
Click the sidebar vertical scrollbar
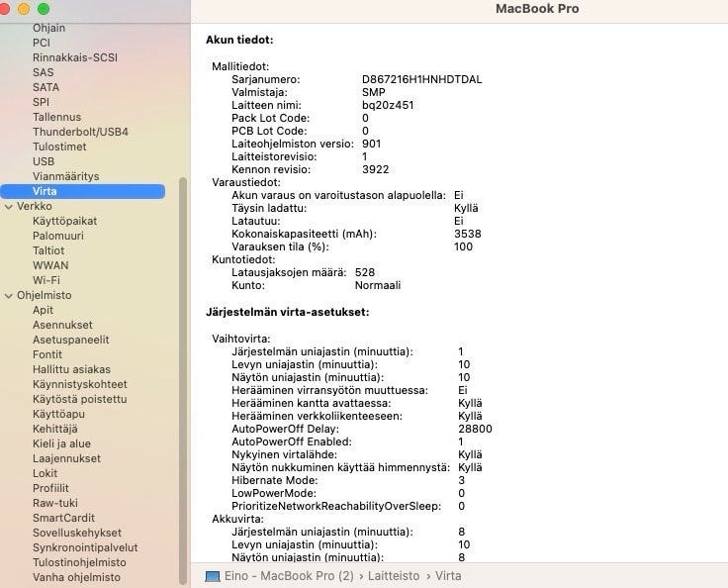pos(183,381)
